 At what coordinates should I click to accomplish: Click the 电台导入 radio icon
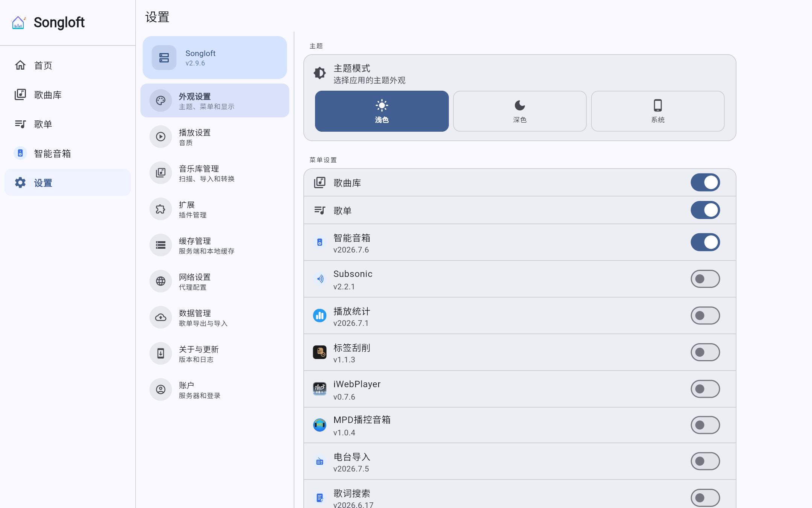coord(320,461)
